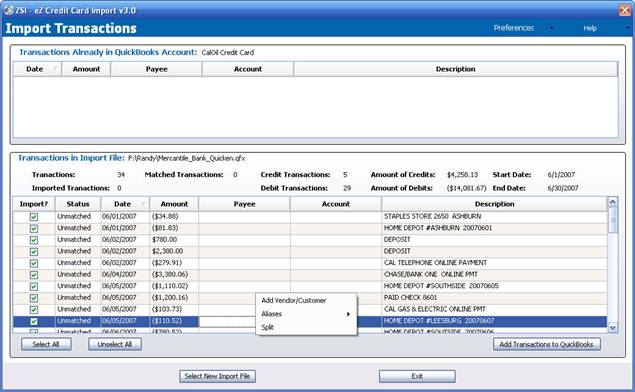
Task: Uncheck CAL GAS & ELECTRIC import checkbox
Action: (x=34, y=310)
